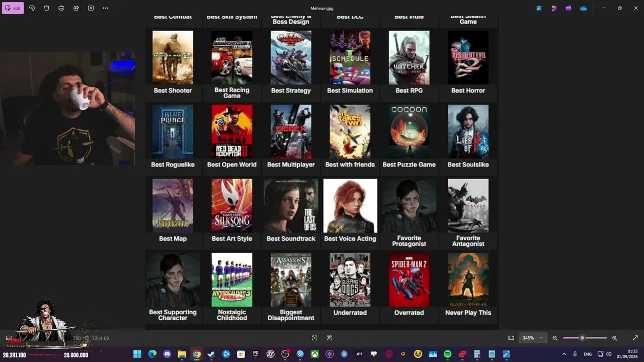
Task: Click the microphone icon in system tray
Action: click(575, 354)
